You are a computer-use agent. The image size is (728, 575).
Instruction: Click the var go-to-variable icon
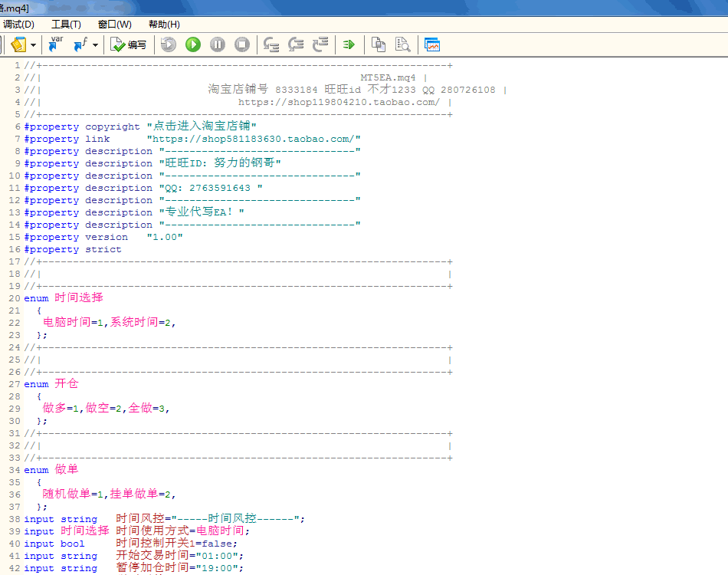(56, 44)
